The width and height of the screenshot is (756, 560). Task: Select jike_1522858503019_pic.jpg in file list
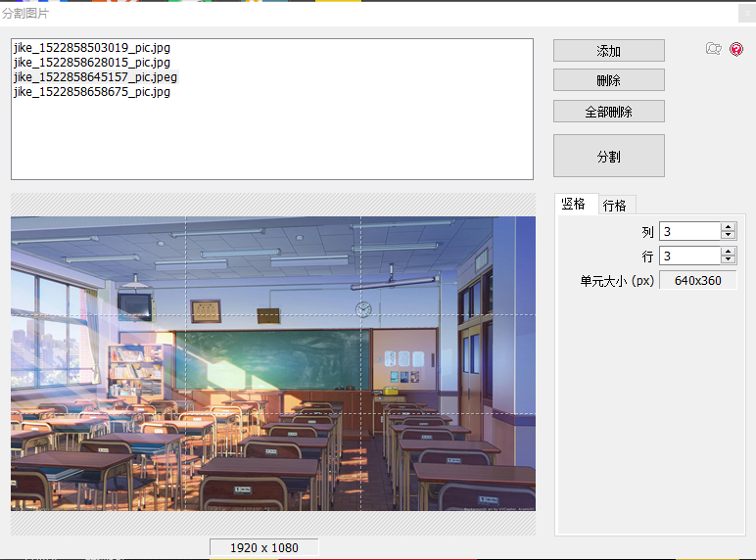[92, 48]
